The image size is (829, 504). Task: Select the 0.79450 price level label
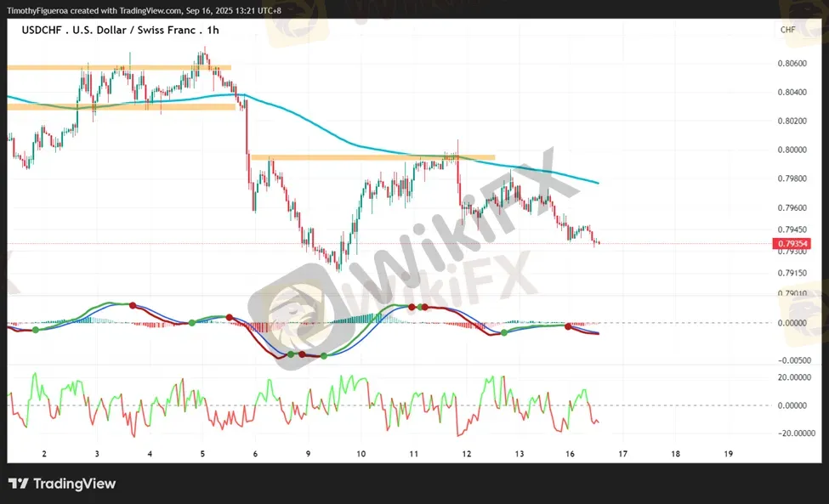pyautogui.click(x=792, y=229)
